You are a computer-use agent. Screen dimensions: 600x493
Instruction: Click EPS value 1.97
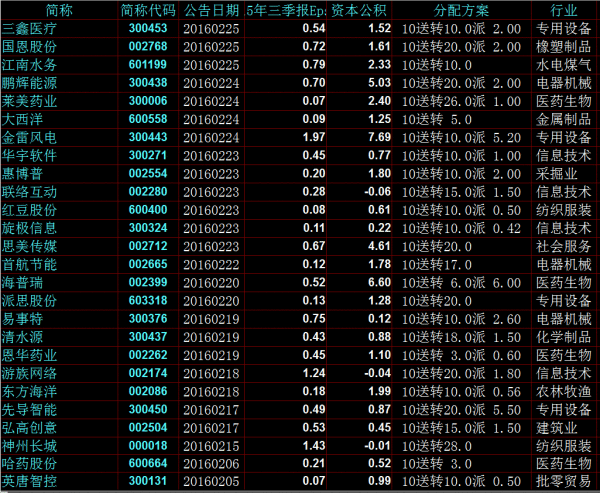[x=314, y=137]
